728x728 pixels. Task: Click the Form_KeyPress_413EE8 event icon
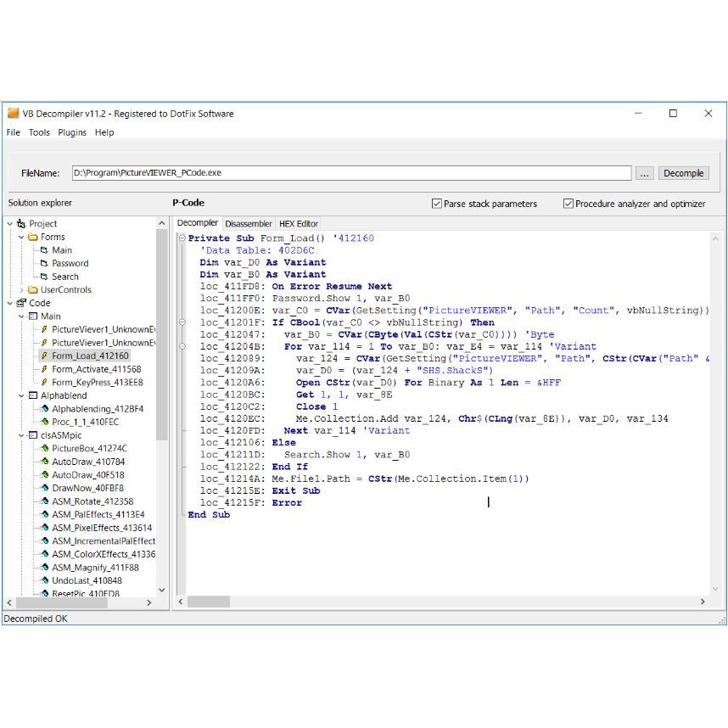pyautogui.click(x=44, y=382)
